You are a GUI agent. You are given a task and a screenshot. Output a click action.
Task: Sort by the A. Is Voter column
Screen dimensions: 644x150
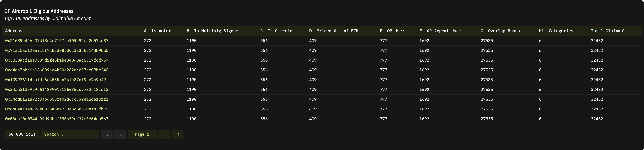(158, 31)
